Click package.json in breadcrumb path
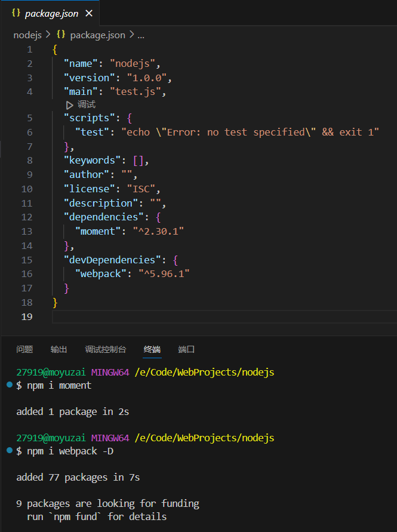The width and height of the screenshot is (397, 532). [97, 35]
